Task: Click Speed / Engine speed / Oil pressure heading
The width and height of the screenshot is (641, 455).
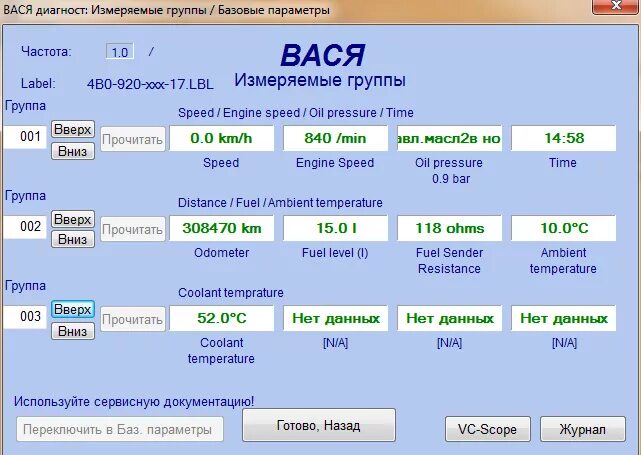Action: (x=296, y=113)
